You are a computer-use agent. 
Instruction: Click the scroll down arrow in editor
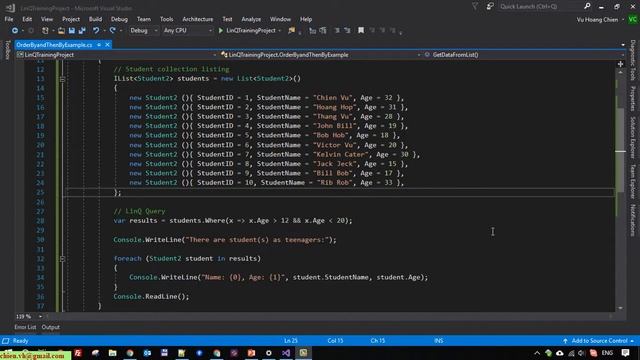pyautogui.click(x=620, y=309)
